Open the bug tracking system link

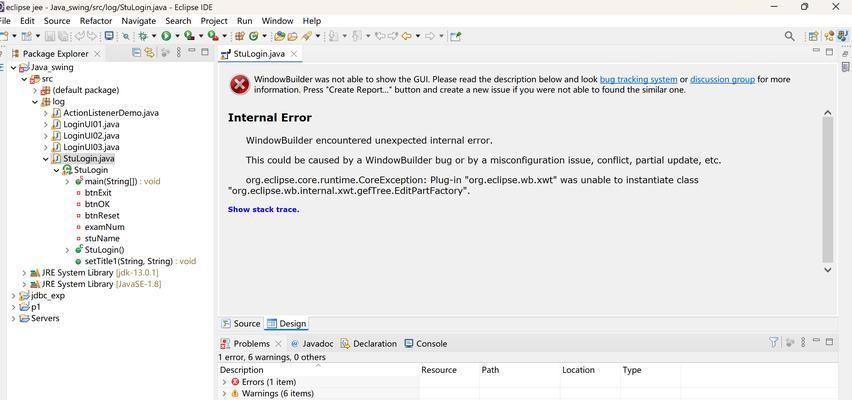pos(638,79)
